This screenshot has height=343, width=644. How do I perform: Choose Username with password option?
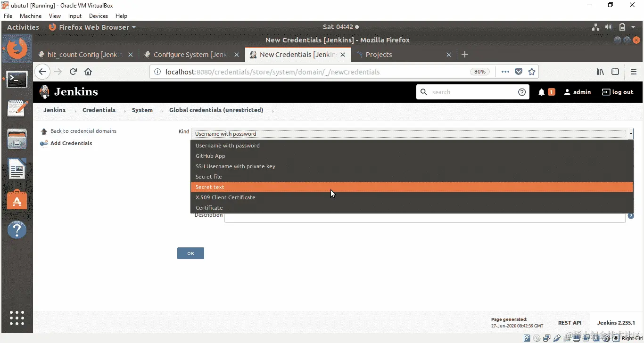(x=412, y=146)
